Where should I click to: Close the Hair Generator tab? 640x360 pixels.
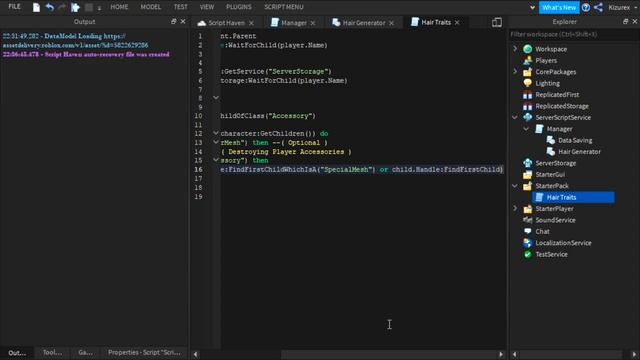pyautogui.click(x=391, y=23)
